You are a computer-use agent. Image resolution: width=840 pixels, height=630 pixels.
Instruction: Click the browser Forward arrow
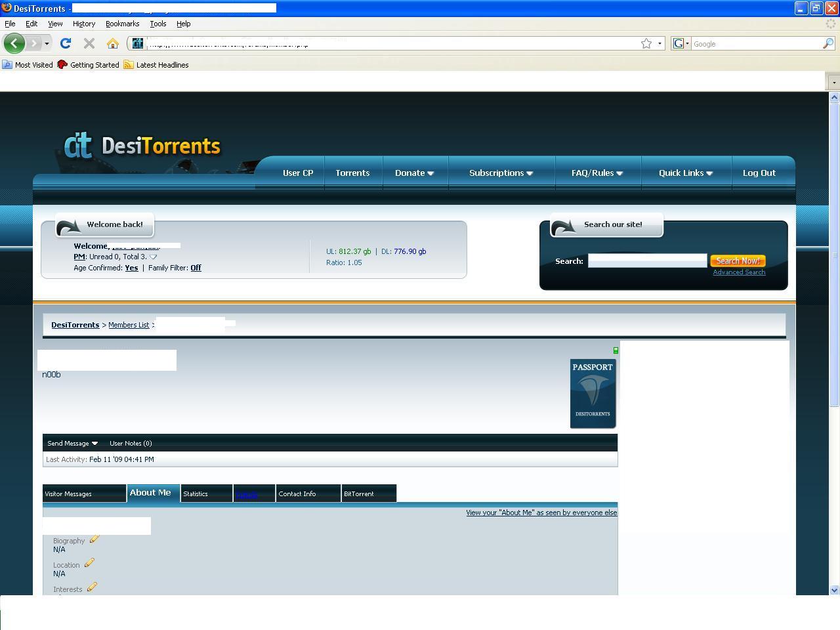33,43
